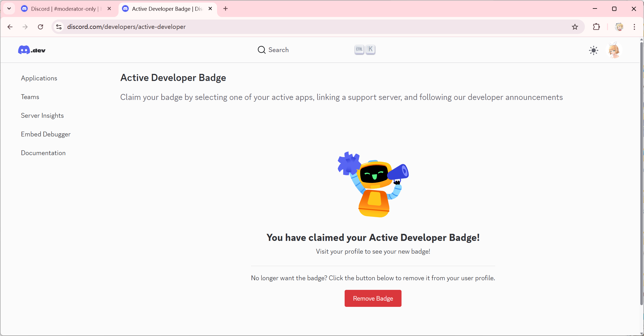Click the Discord .dev logo

32,50
